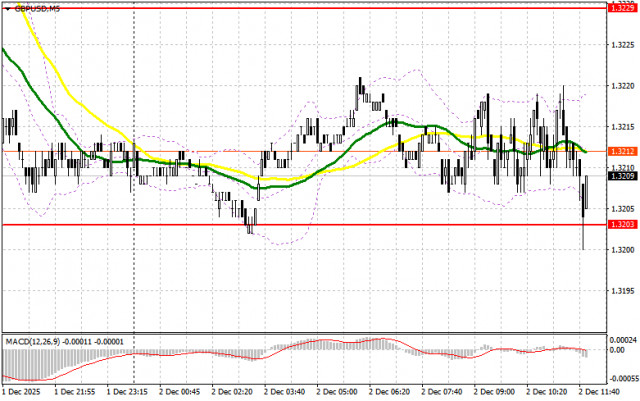Click the 0.00024 MACD scale value
Viewport: 640px width, 401px height.
[x=623, y=340]
